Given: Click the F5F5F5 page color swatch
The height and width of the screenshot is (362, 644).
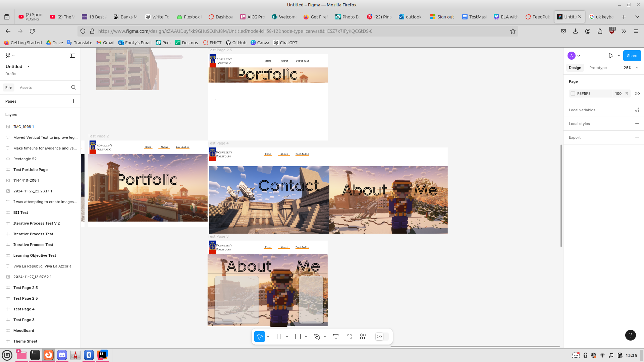Looking at the screenshot, I should click(x=573, y=94).
